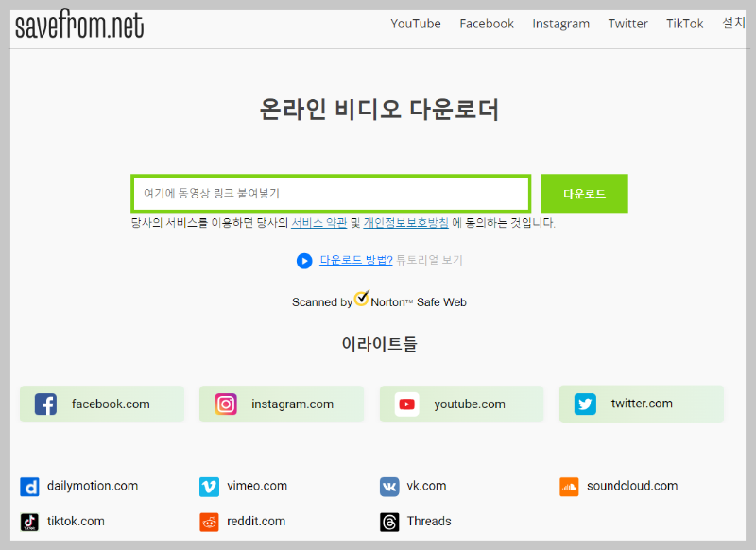Click the blue play button near tutorial link

(303, 261)
